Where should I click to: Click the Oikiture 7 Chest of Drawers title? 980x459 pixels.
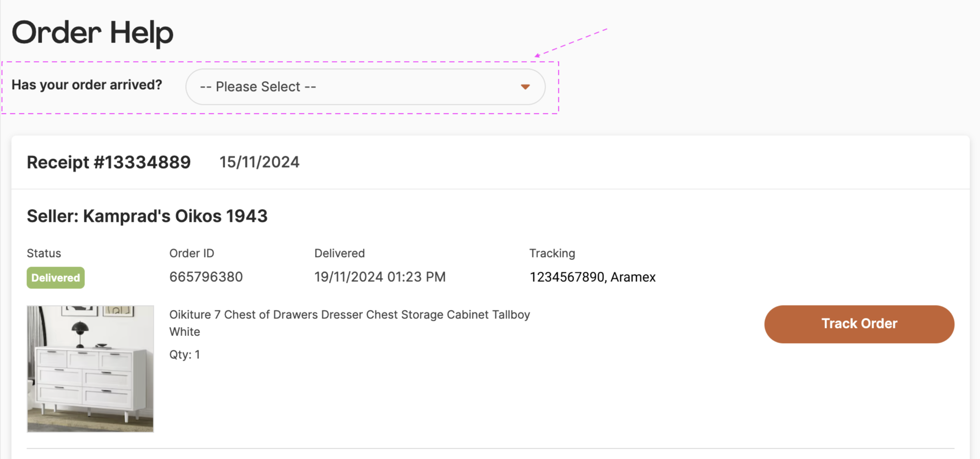(349, 315)
